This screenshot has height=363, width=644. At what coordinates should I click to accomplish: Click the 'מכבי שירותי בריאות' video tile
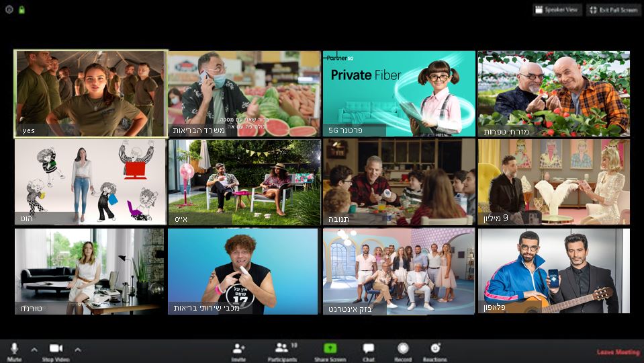tap(243, 271)
